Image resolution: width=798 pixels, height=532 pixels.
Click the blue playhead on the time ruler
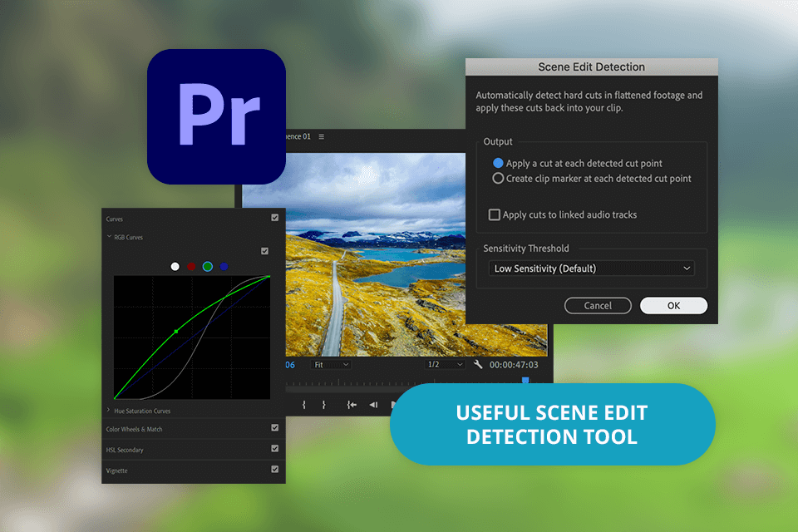pos(525,380)
